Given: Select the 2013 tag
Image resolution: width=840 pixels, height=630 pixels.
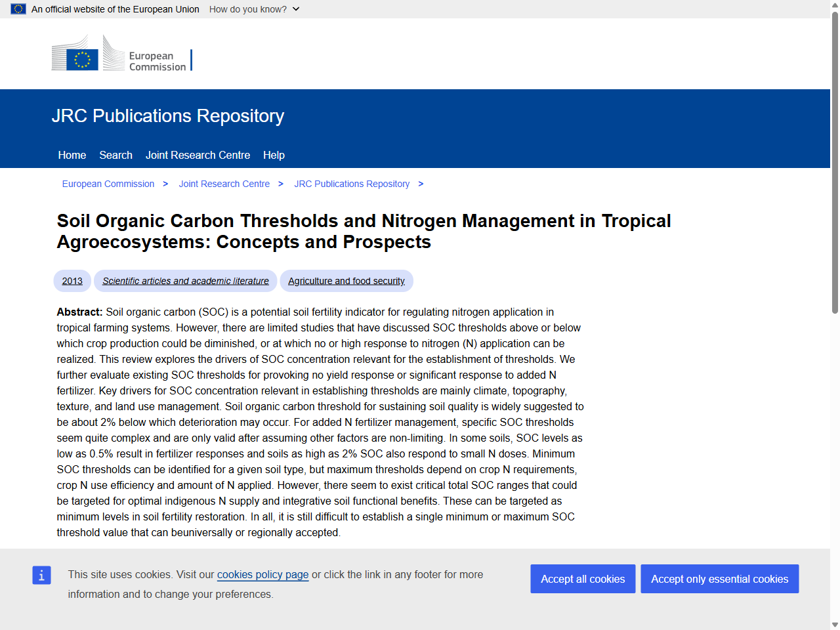Looking at the screenshot, I should tap(72, 281).
